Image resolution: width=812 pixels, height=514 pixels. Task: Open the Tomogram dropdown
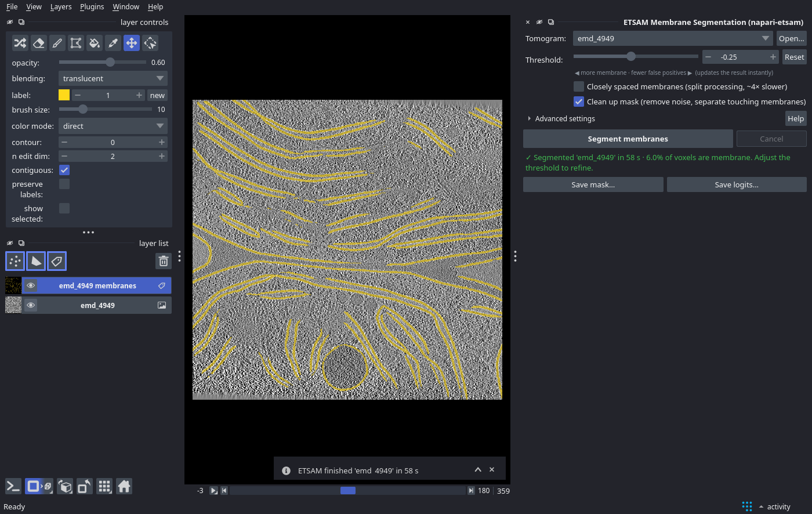coord(673,39)
